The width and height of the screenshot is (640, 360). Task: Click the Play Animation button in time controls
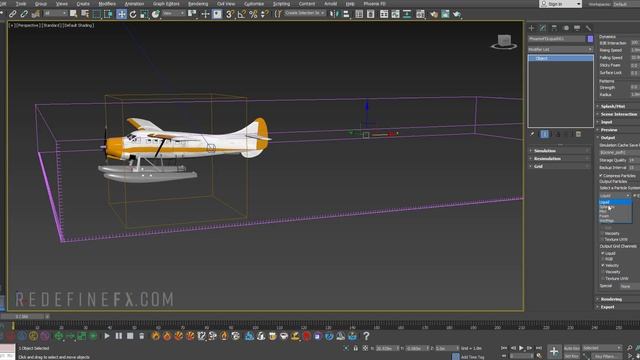pyautogui.click(x=521, y=348)
